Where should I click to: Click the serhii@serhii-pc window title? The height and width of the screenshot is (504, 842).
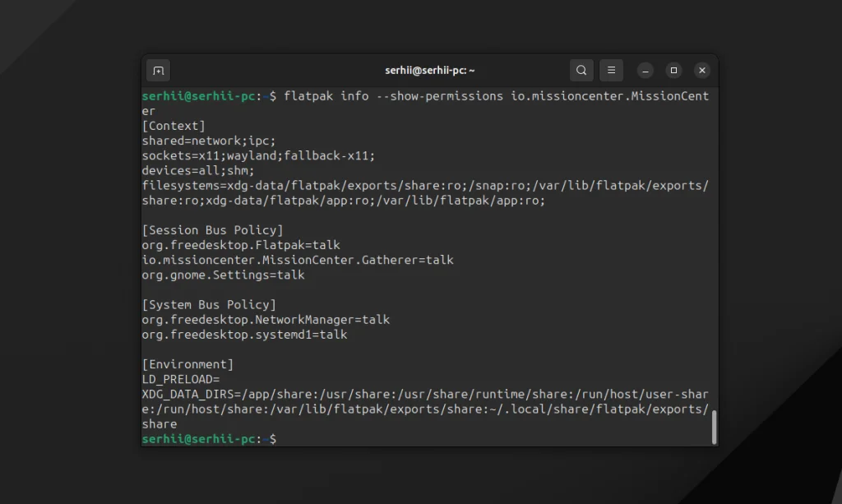(x=429, y=71)
